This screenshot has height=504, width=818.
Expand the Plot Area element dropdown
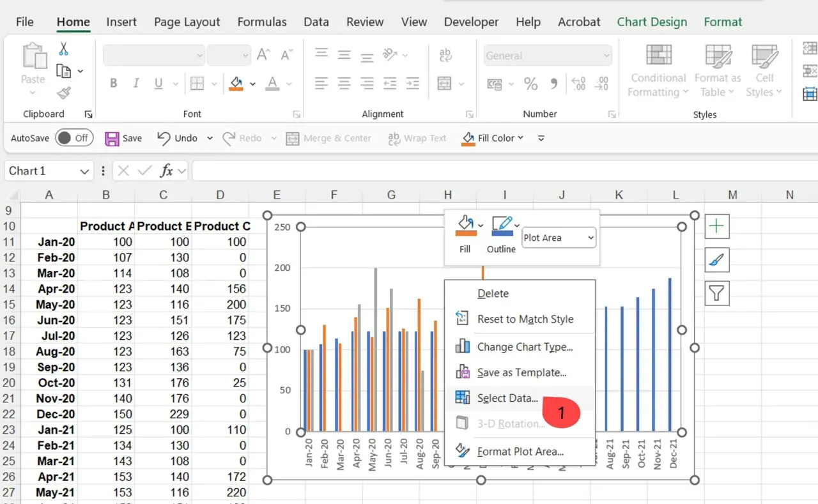559,238
